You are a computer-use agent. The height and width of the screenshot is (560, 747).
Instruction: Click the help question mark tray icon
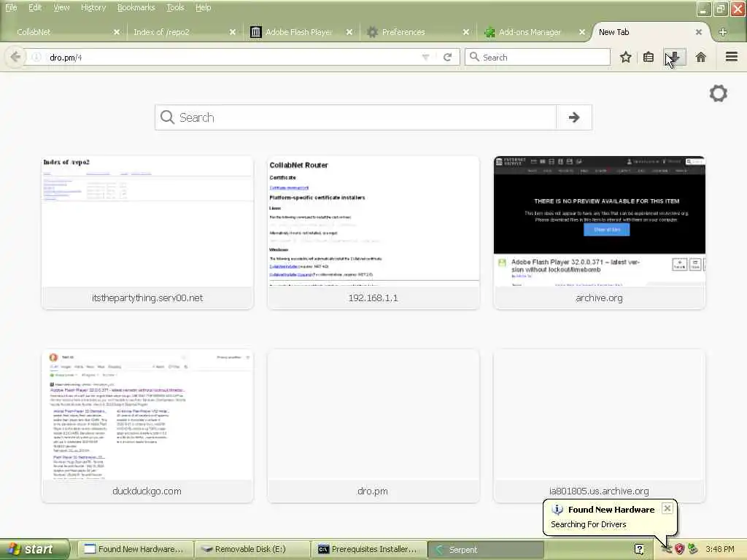pos(639,549)
